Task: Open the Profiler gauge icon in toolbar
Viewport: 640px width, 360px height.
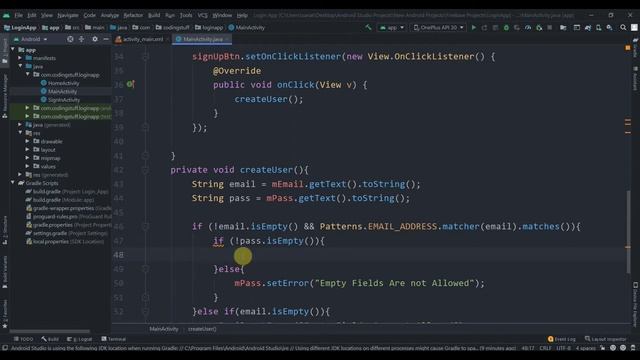Action: point(528,27)
